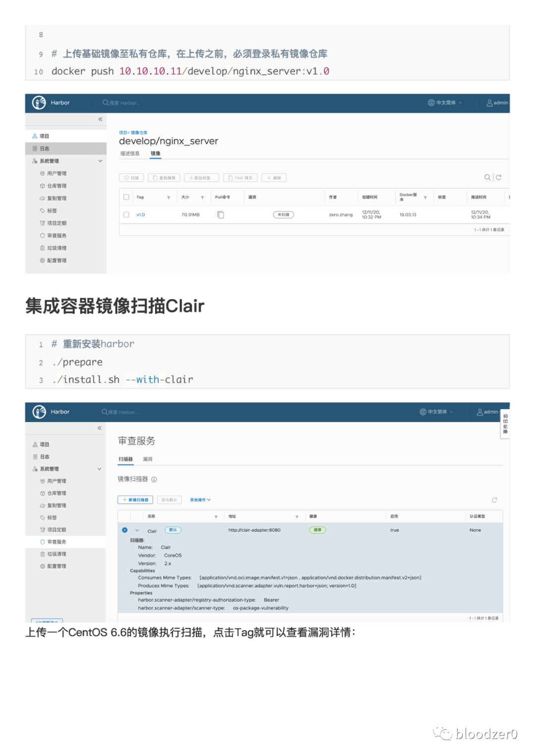Screen dimensions: 535x756
Task: Click the 新建扫描器 button
Action: pyautogui.click(x=135, y=500)
